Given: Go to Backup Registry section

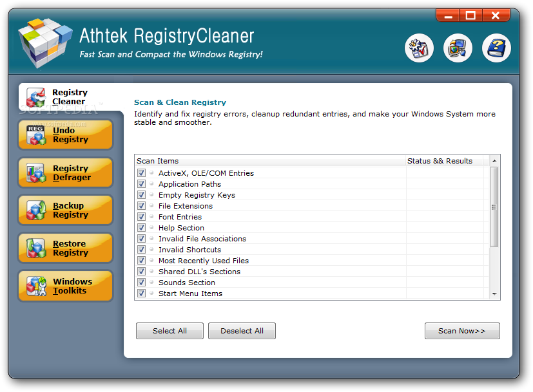Looking at the screenshot, I should [65, 210].
